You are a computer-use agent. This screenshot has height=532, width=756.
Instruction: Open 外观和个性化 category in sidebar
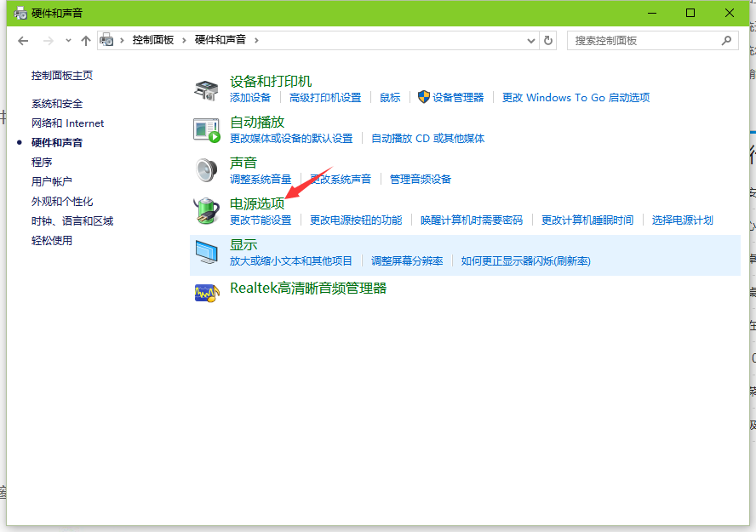coord(62,202)
